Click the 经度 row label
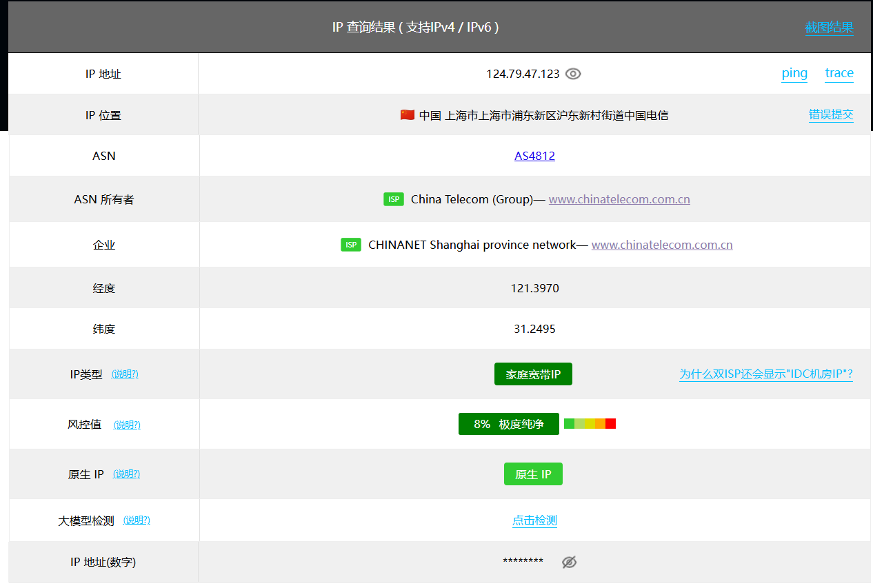The image size is (873, 588). [104, 288]
